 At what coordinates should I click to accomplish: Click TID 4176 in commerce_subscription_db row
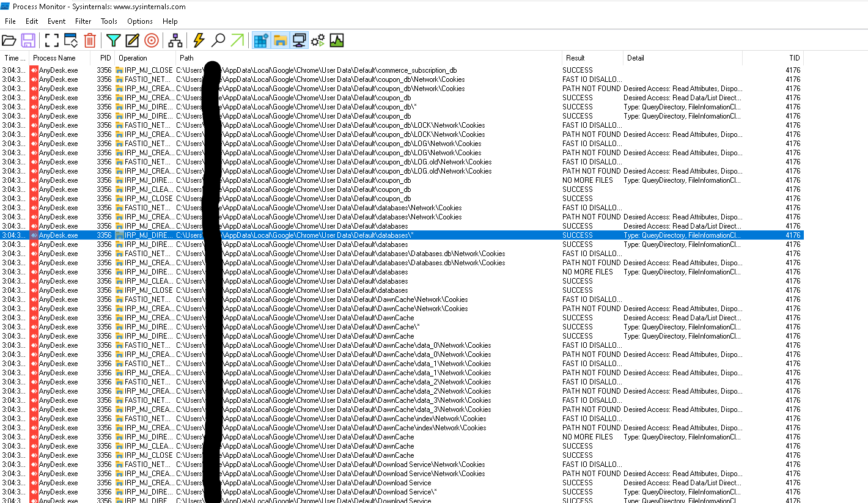coord(793,70)
